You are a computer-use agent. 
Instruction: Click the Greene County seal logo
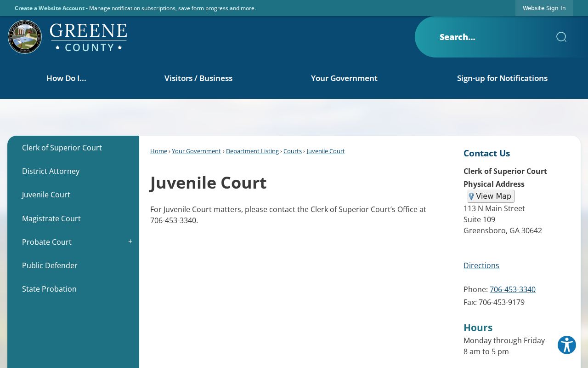point(25,37)
